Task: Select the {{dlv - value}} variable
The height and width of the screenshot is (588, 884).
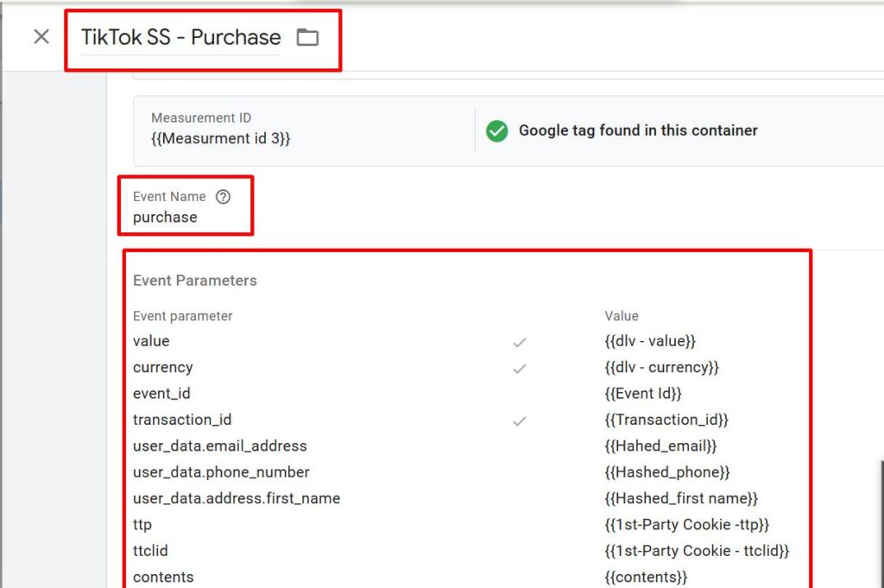Action: [650, 341]
